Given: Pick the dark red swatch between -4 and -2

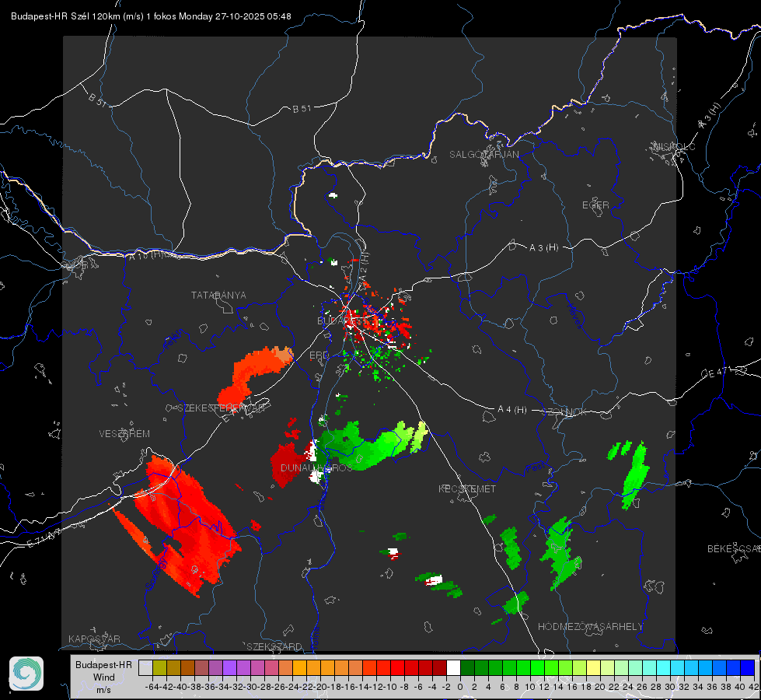Looking at the screenshot, I should coord(439,667).
